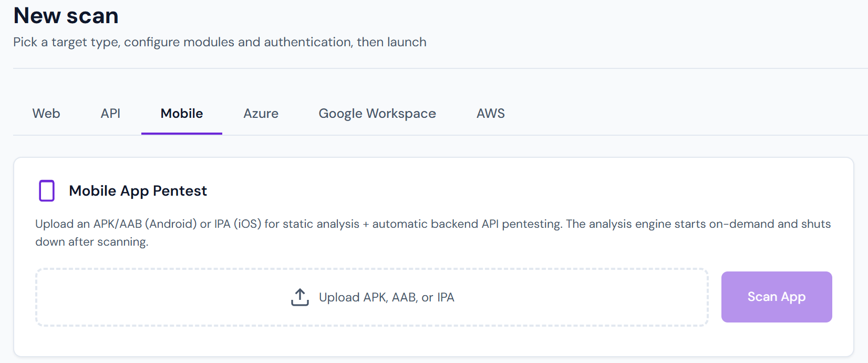
Task: Open the Web scan tab
Action: (46, 114)
